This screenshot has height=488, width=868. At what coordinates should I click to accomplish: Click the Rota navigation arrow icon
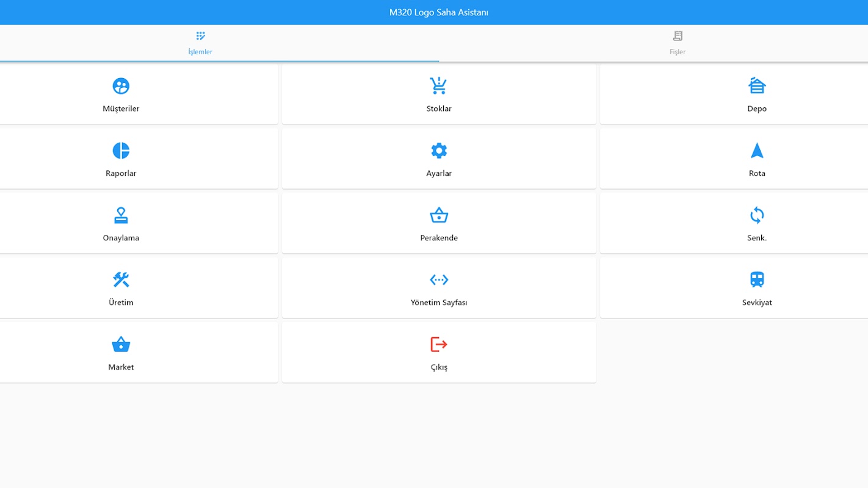click(757, 151)
